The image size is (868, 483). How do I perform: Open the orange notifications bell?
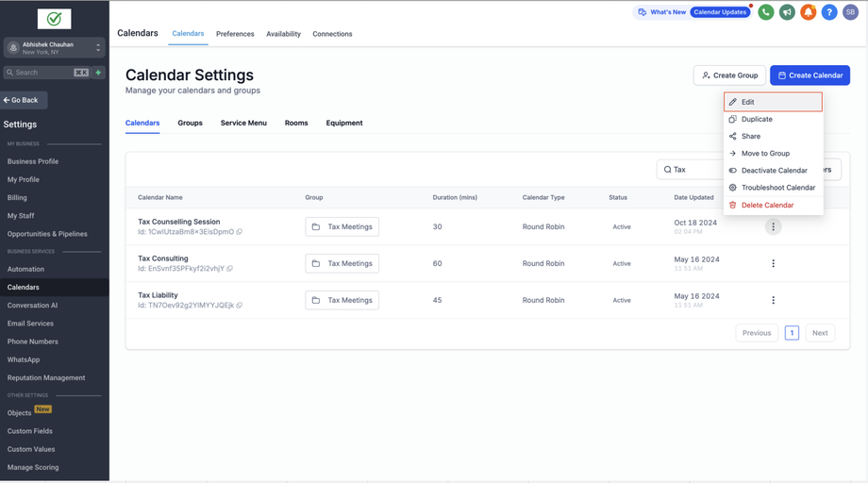click(x=808, y=12)
